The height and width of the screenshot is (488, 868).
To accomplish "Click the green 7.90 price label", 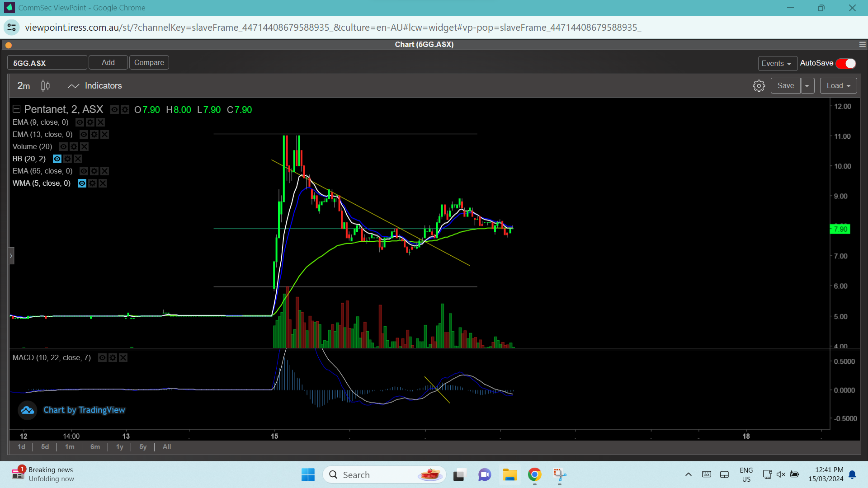I will coord(840,229).
